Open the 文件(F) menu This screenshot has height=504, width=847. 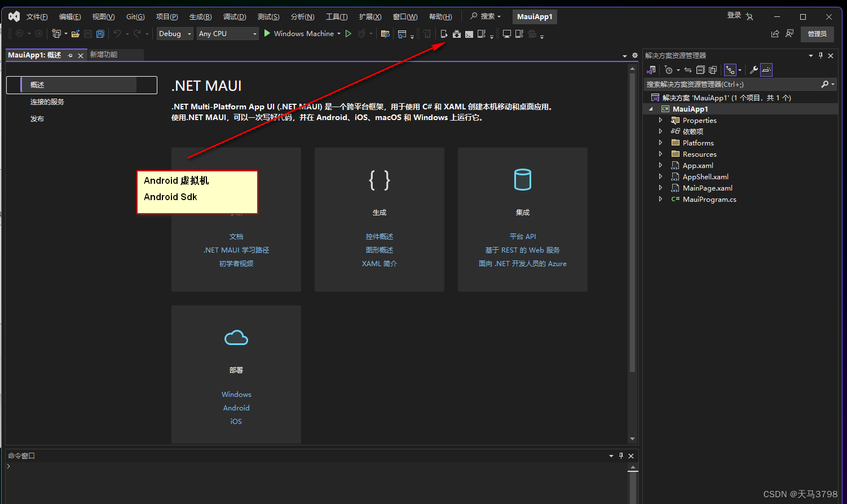coord(37,17)
